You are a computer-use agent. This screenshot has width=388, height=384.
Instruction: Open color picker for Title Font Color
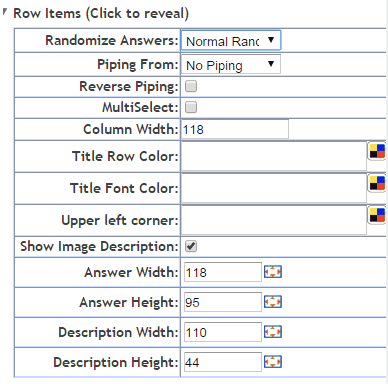(x=377, y=183)
